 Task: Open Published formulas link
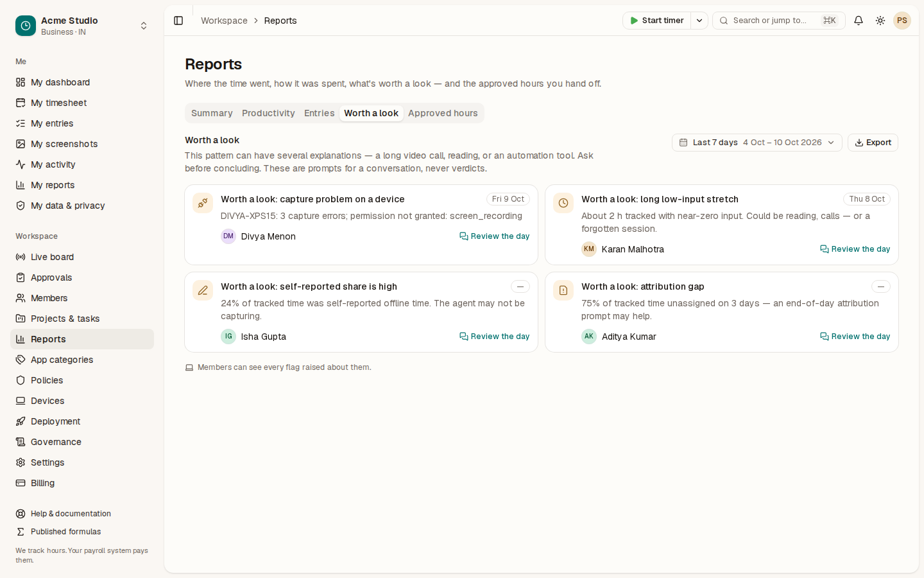(x=82, y=532)
